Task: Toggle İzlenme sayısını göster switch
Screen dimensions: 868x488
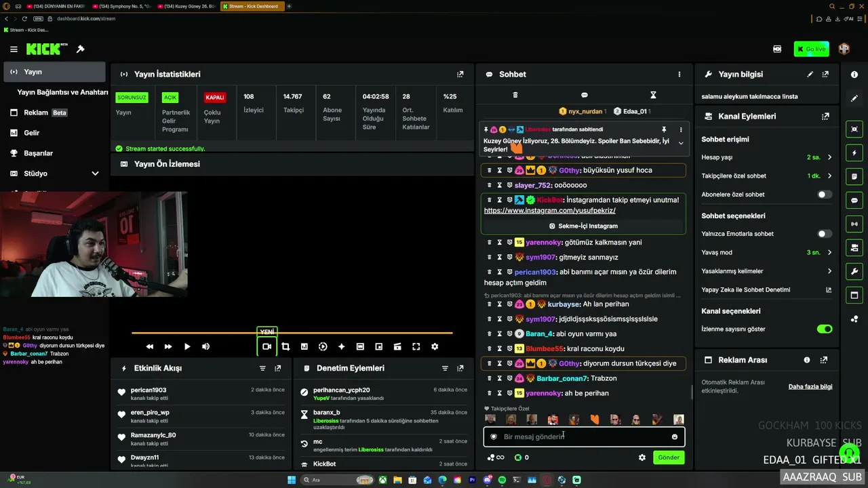Action: [x=825, y=329]
